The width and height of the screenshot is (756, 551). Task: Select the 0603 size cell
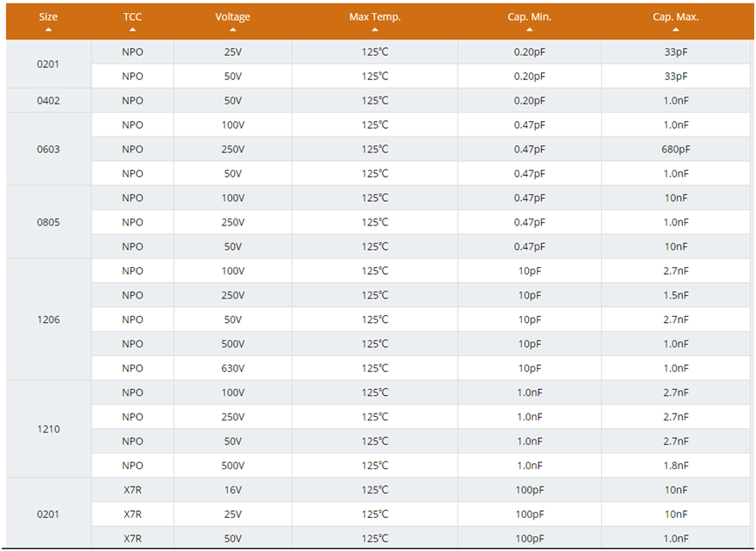(48, 149)
